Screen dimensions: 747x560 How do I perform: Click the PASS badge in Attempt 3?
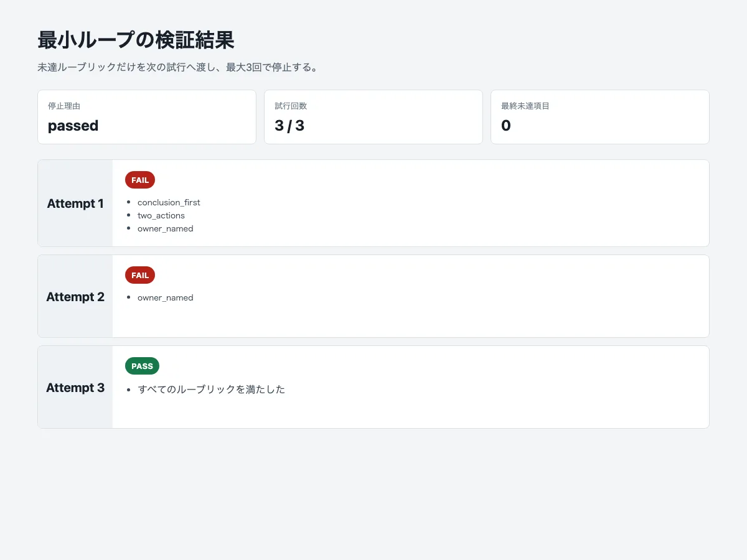[142, 366]
